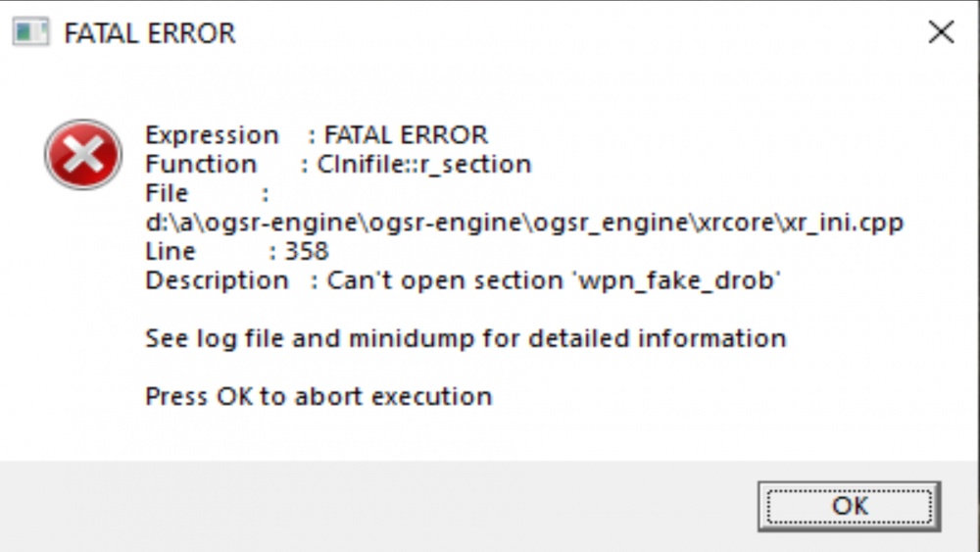Image resolution: width=980 pixels, height=552 pixels.
Task: Click the OK button
Action: (849, 506)
